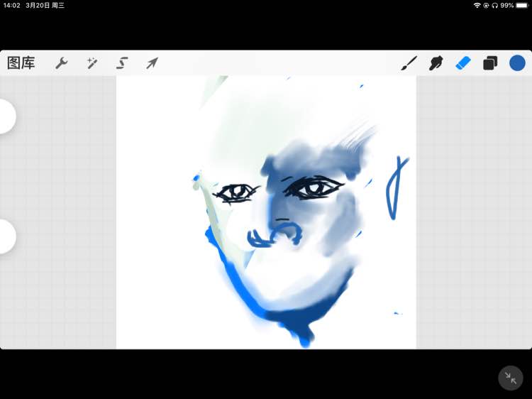Tap the lower opacity slider handle
Screen dimensions: 532x399
pyautogui.click(x=6, y=236)
